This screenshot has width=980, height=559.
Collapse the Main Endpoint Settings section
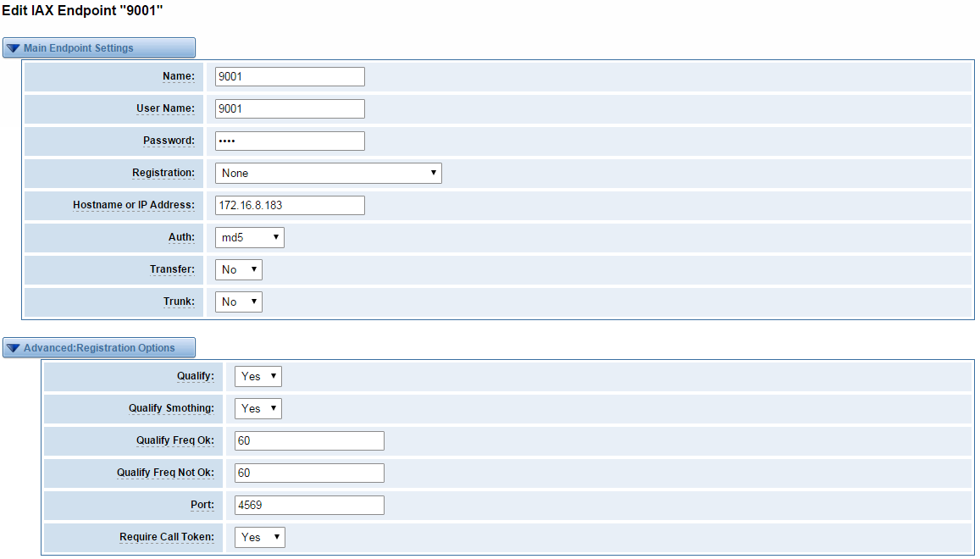click(x=99, y=48)
